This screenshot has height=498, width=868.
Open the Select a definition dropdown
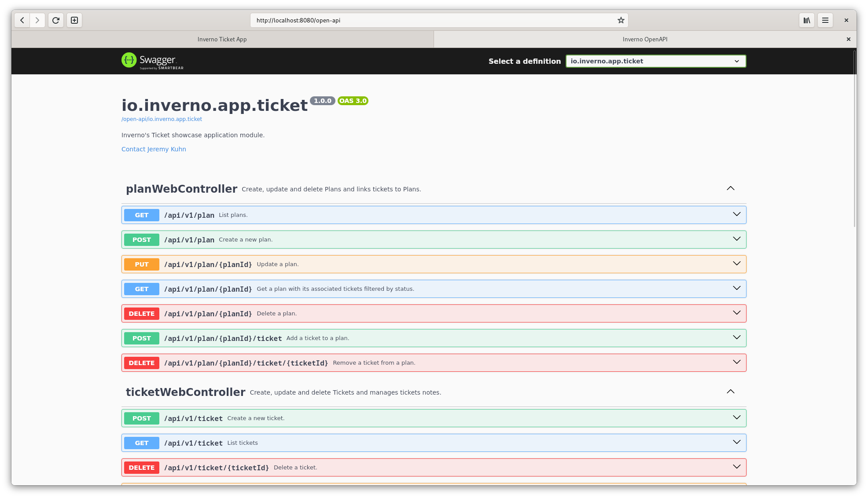point(656,61)
